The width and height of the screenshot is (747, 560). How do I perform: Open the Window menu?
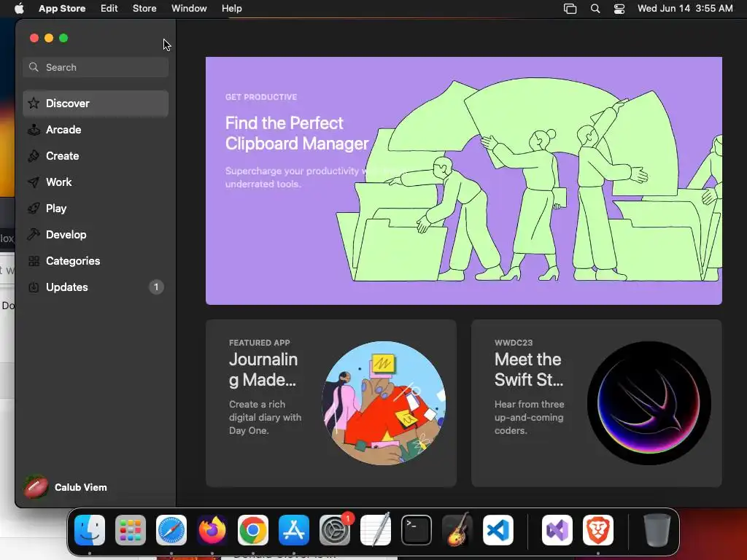tap(189, 8)
